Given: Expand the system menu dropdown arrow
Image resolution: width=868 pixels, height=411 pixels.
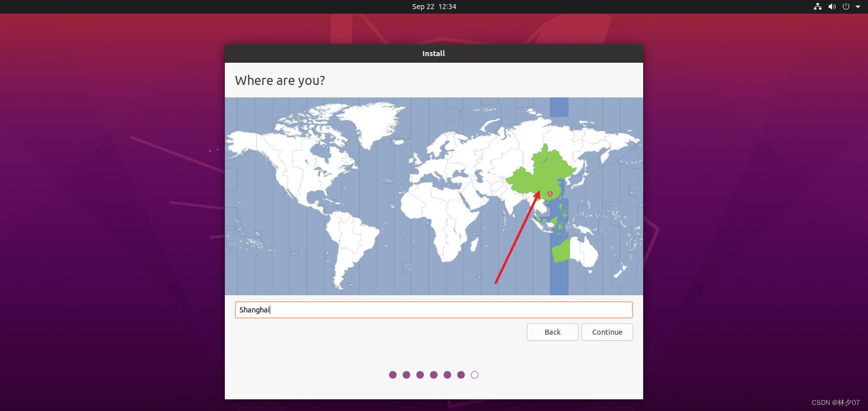Looking at the screenshot, I should pyautogui.click(x=858, y=7).
